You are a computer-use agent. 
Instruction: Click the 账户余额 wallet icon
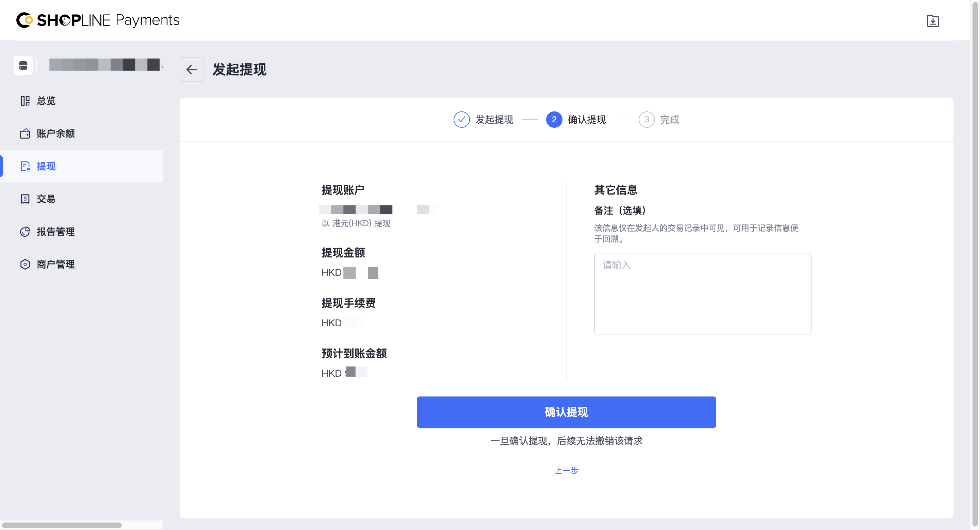point(25,134)
